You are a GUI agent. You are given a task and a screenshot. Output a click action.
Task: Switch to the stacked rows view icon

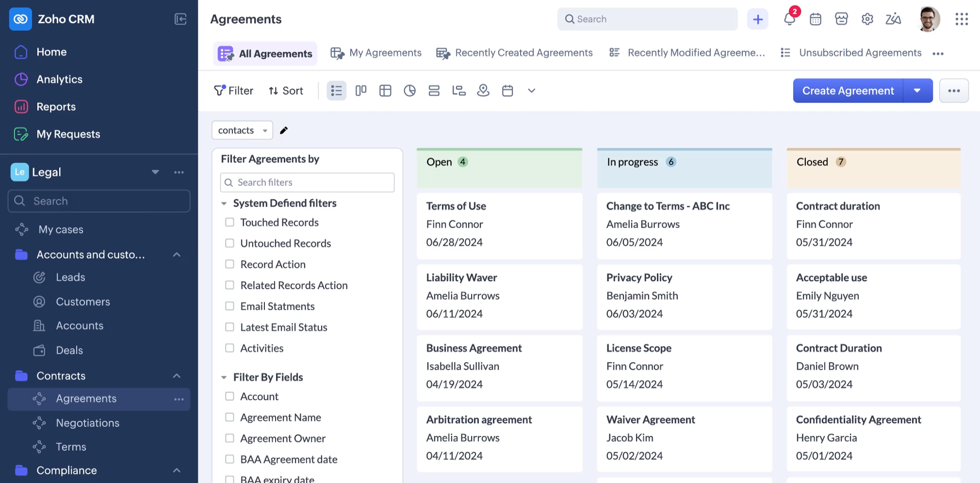(x=434, y=91)
